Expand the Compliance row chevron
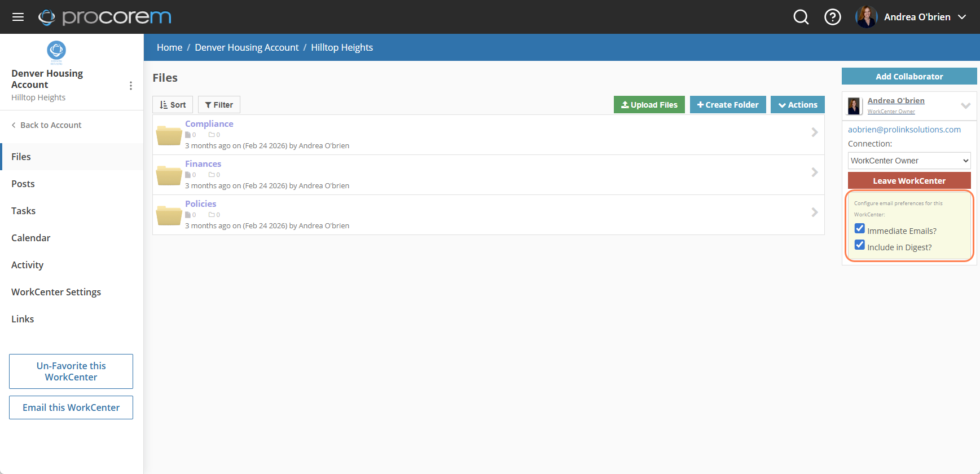 pos(815,132)
